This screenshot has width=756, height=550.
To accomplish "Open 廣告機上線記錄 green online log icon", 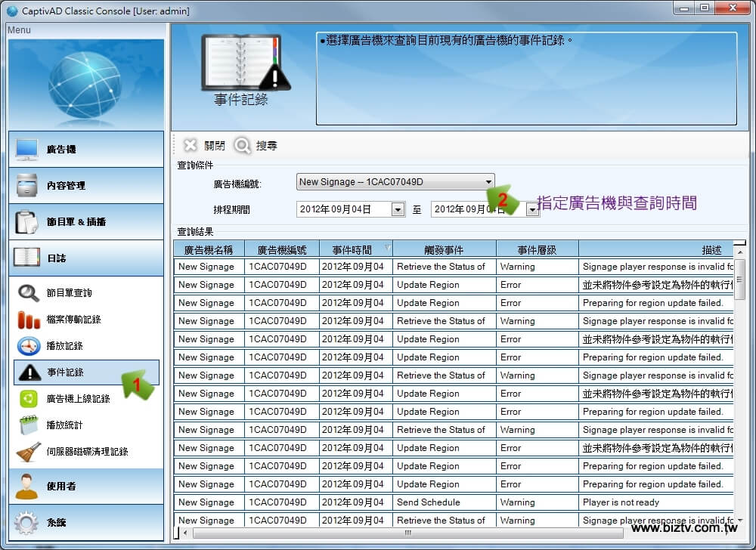I will coord(29,399).
